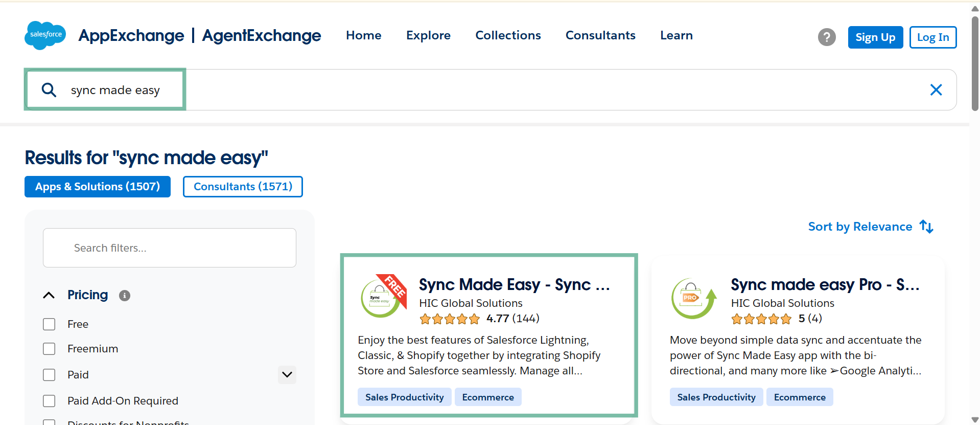Image resolution: width=980 pixels, height=425 pixels.
Task: Click the search magnifier icon
Action: coord(49,90)
